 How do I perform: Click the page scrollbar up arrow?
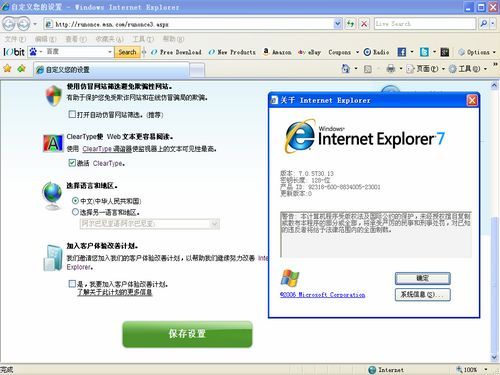click(494, 86)
